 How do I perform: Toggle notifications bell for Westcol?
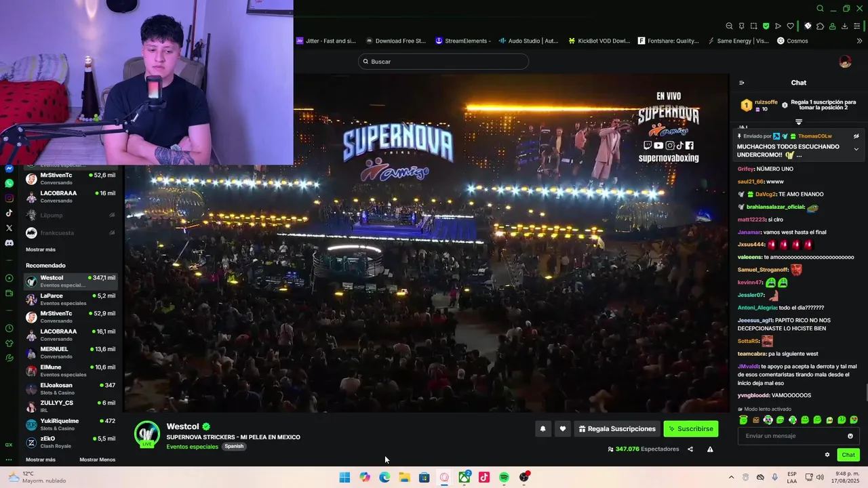coord(542,428)
